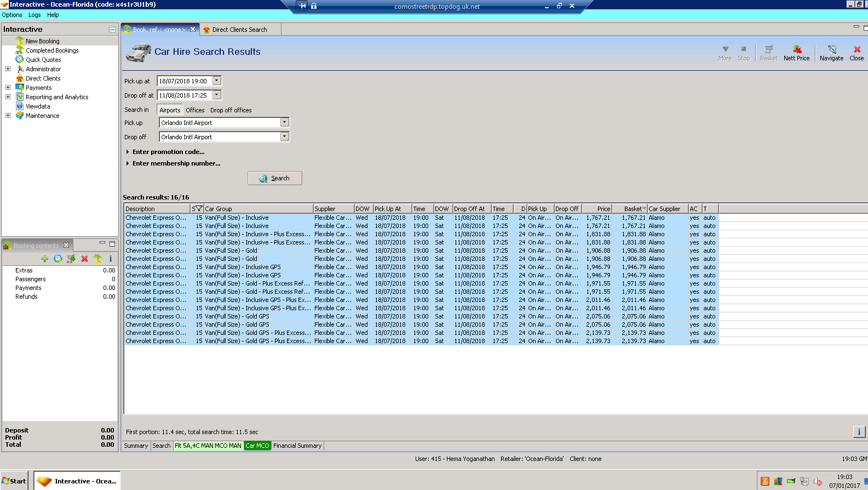The image size is (868, 490).
Task: Click the Stop search toolbar icon
Action: tap(744, 53)
